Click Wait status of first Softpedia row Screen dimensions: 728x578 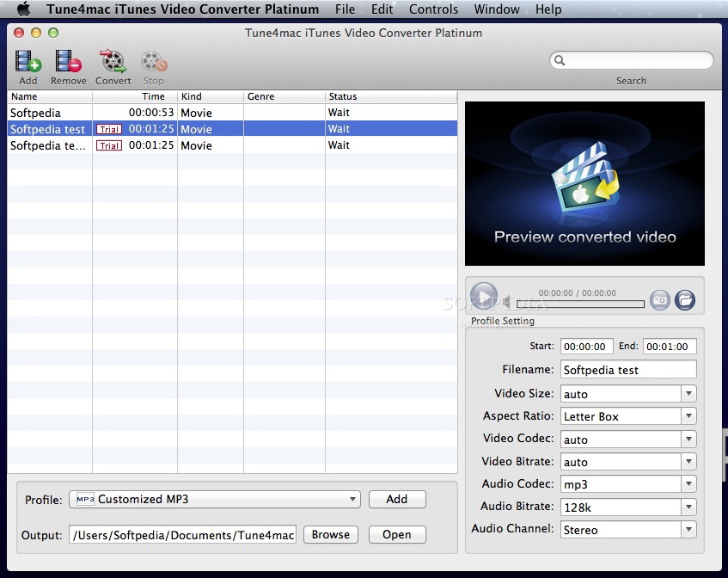click(x=339, y=113)
